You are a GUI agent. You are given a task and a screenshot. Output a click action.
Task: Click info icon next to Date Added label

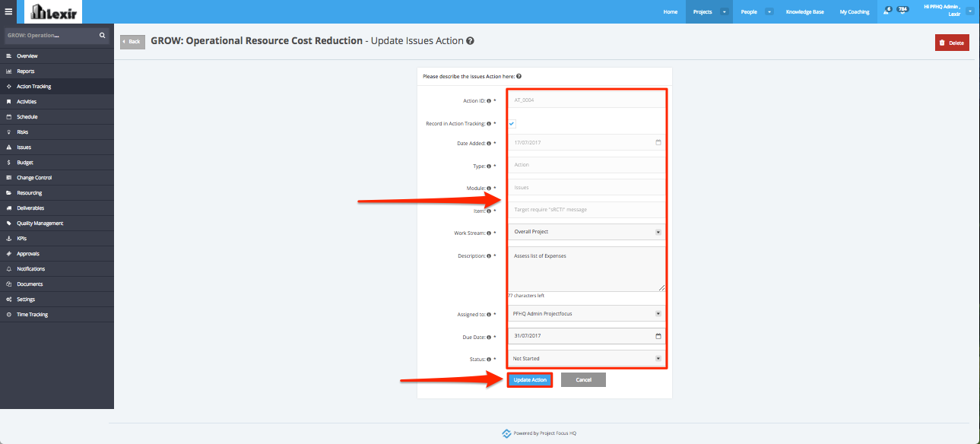click(x=489, y=143)
